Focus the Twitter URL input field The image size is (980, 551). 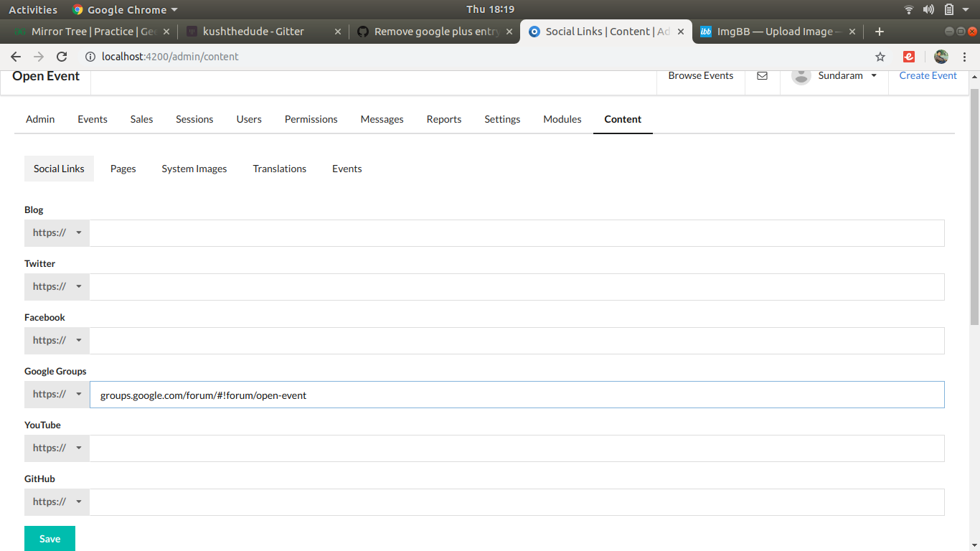coord(517,287)
